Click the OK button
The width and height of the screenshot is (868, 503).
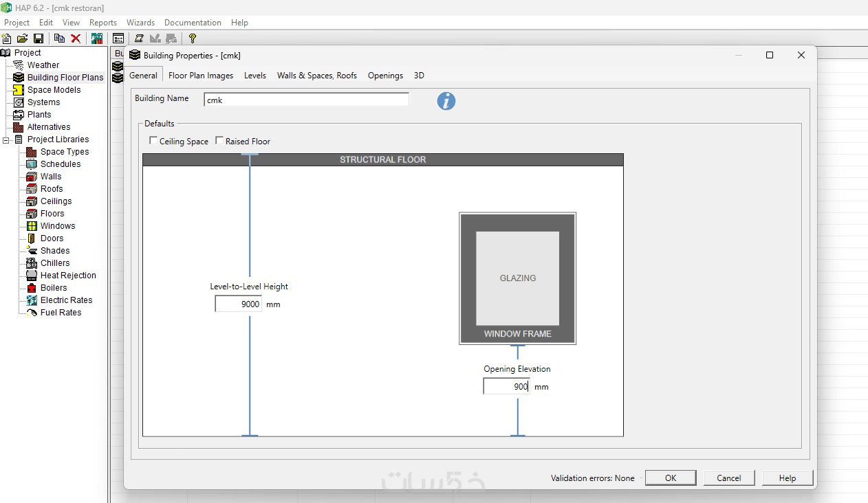pyautogui.click(x=671, y=478)
